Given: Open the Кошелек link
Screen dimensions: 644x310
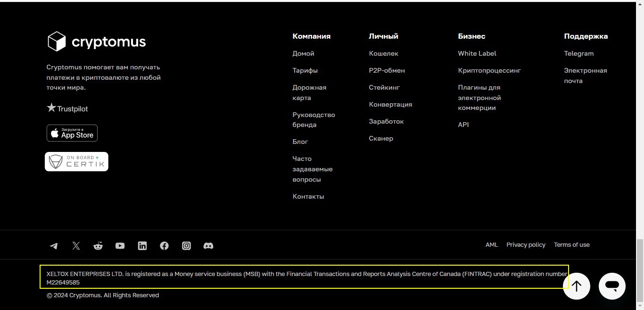Looking at the screenshot, I should point(383,53).
